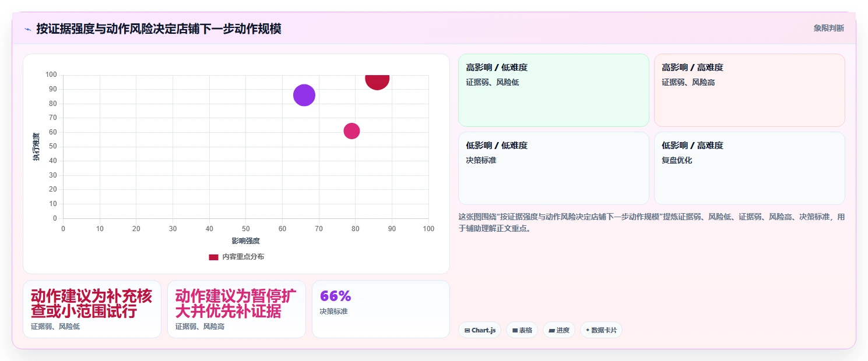
Task: Select the 高影响 / 低难度 quadrant card
Action: click(554, 90)
